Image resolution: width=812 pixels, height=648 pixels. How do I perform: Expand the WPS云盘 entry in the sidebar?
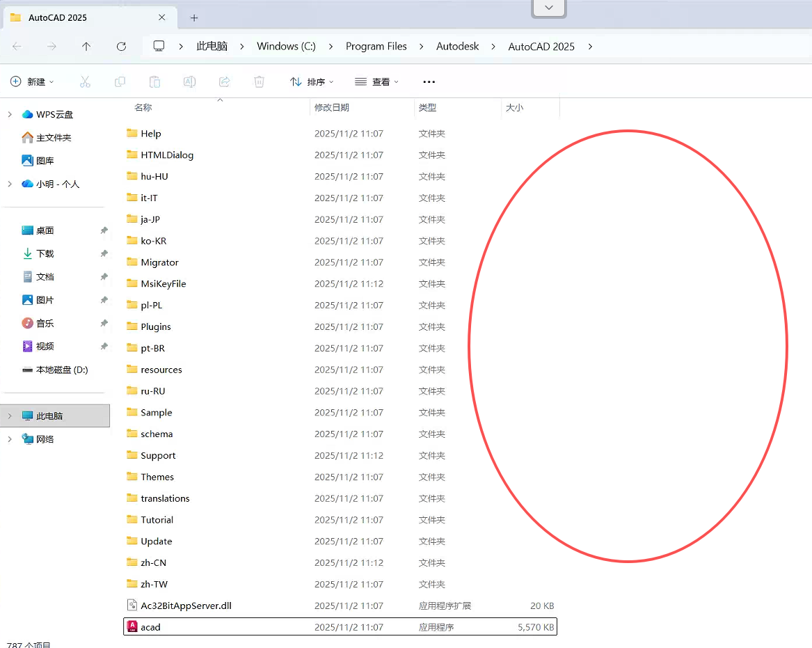point(9,114)
